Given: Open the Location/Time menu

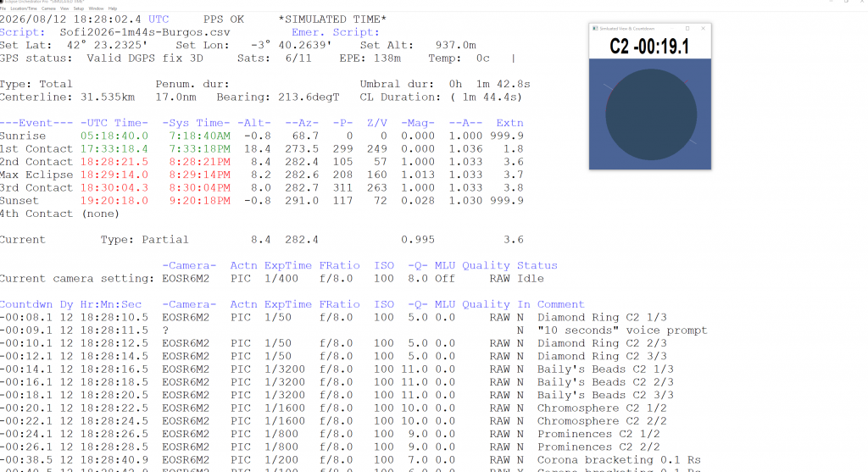Looking at the screenshot, I should point(22,8).
